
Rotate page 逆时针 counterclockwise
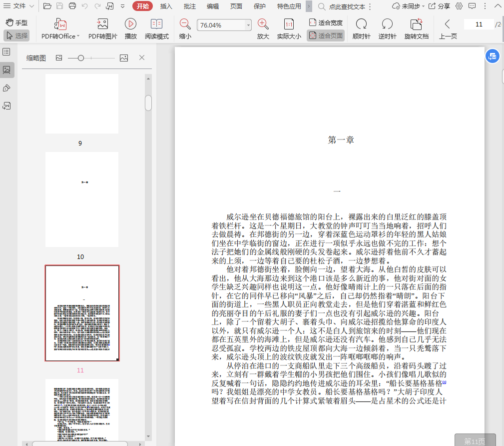(387, 29)
